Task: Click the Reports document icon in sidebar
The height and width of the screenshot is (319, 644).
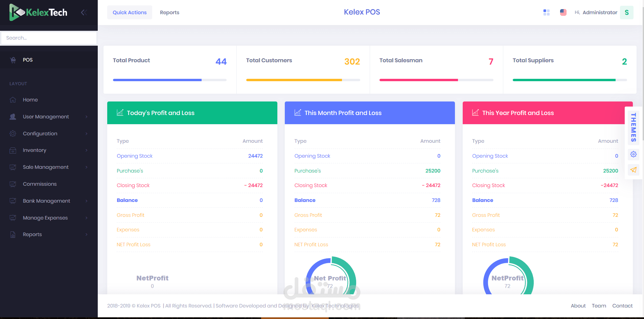Action: click(13, 234)
